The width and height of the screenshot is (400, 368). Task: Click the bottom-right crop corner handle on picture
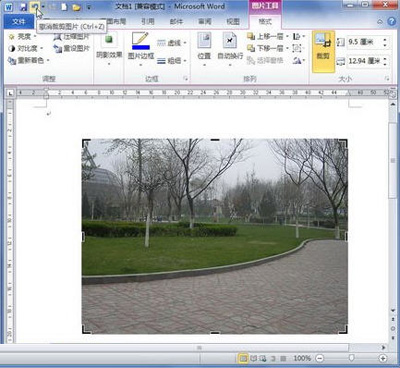[x=344, y=330]
